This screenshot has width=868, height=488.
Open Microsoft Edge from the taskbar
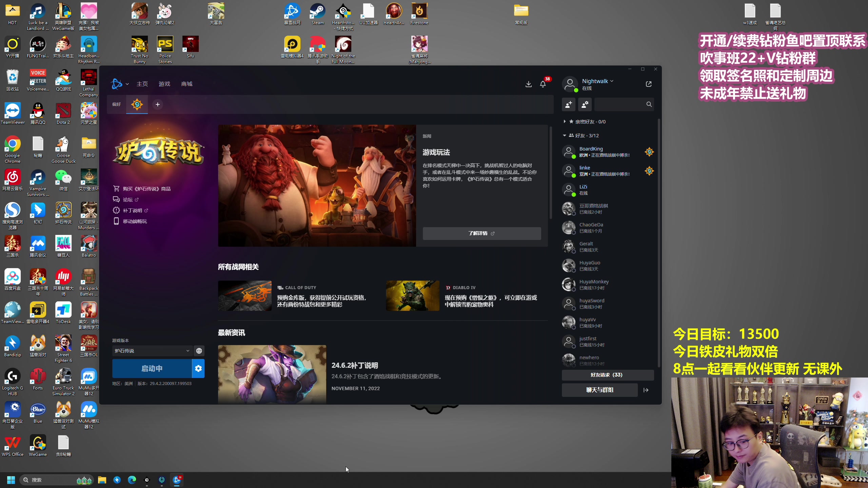132,480
